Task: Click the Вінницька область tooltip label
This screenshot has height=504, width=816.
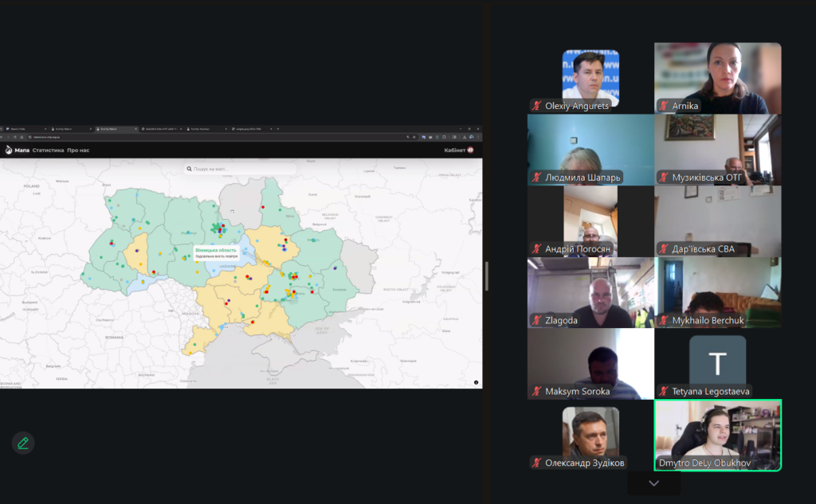Action: tap(216, 250)
